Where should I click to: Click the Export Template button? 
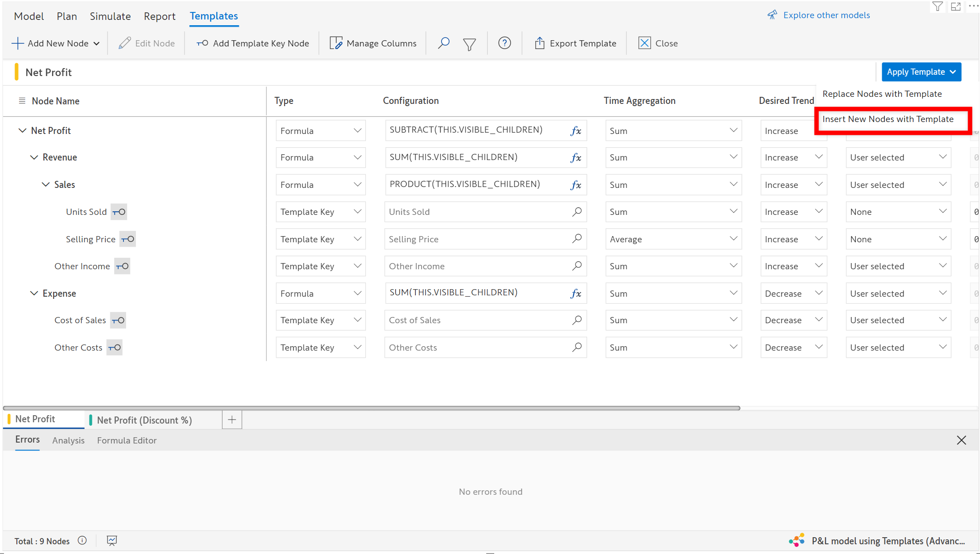[x=575, y=43]
